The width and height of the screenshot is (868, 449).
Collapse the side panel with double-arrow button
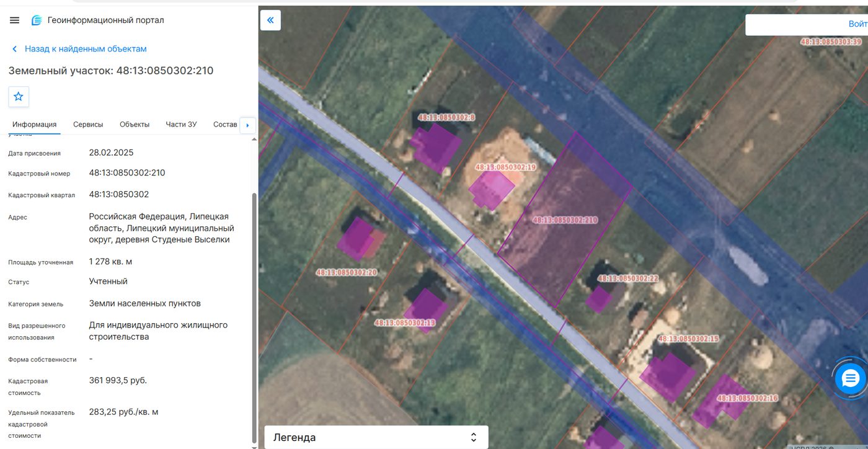tap(270, 20)
